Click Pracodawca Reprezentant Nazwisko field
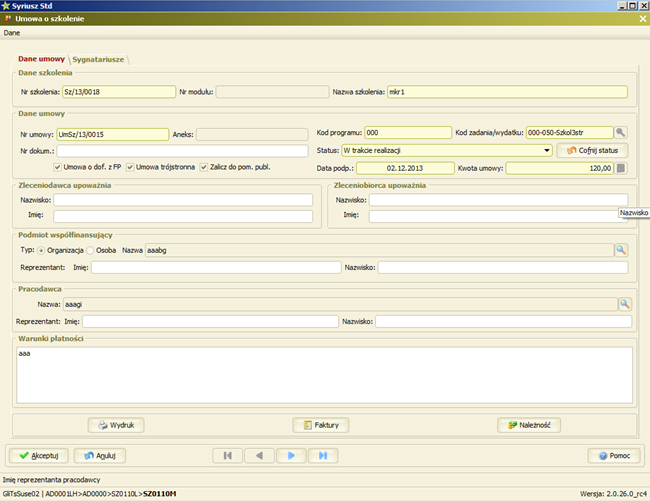The height and width of the screenshot is (501, 650). point(503,321)
